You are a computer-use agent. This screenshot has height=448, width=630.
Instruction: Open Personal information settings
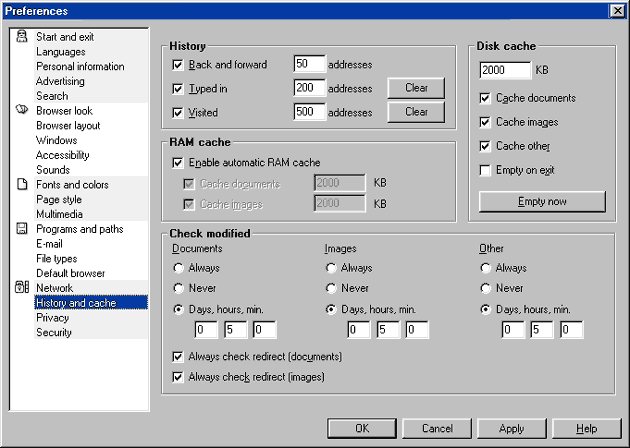coord(80,66)
